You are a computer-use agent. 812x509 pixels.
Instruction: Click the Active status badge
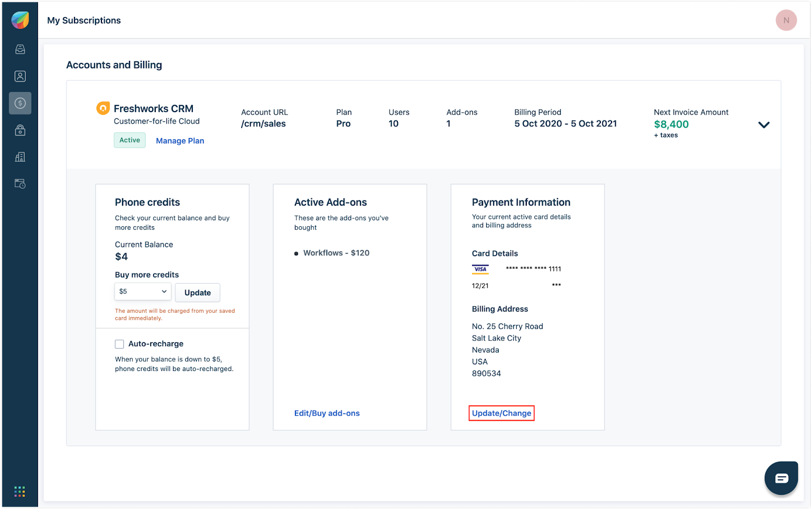129,140
